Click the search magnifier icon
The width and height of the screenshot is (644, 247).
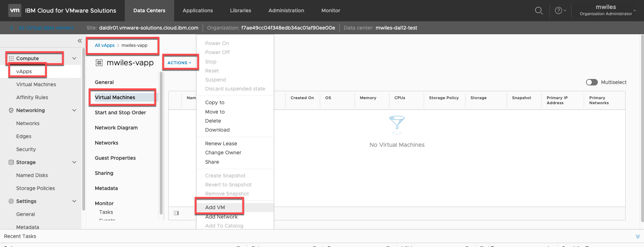(x=539, y=10)
